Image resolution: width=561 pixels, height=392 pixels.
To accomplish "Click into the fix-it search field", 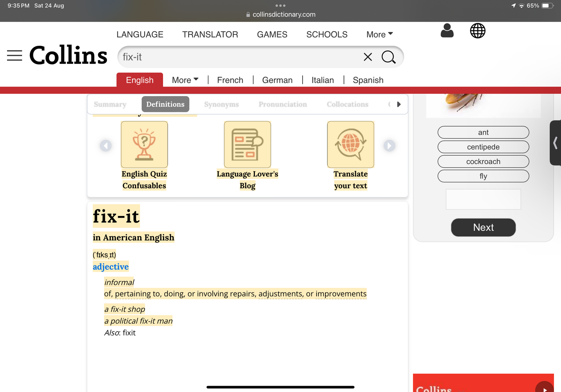I will click(x=238, y=57).
